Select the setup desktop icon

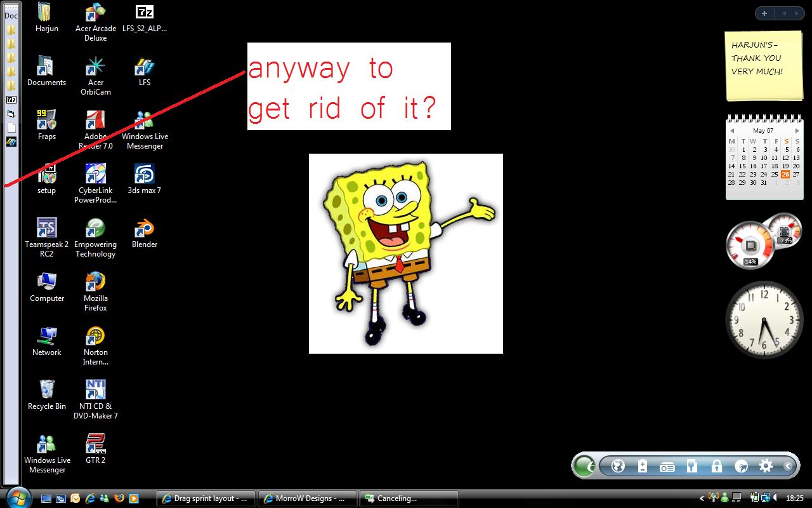46,179
